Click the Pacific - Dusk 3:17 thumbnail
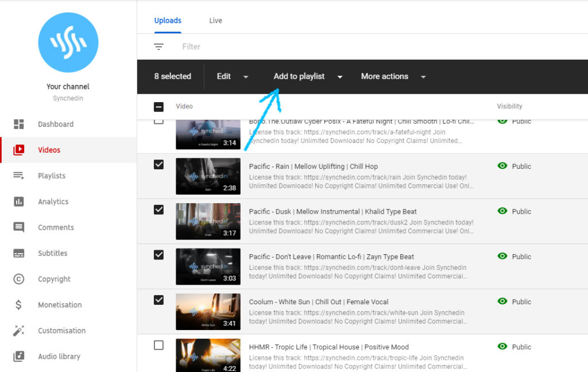This screenshot has width=588, height=372. 208,221
